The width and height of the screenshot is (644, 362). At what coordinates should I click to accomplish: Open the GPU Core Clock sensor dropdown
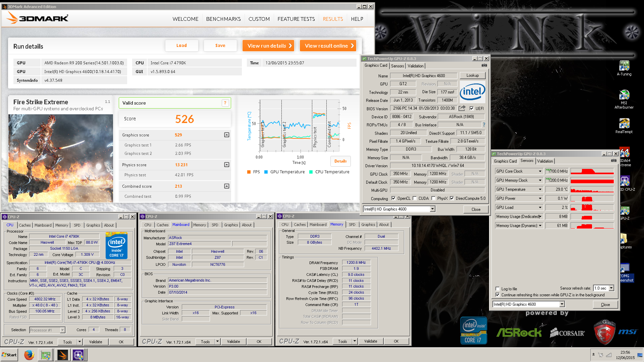click(540, 171)
